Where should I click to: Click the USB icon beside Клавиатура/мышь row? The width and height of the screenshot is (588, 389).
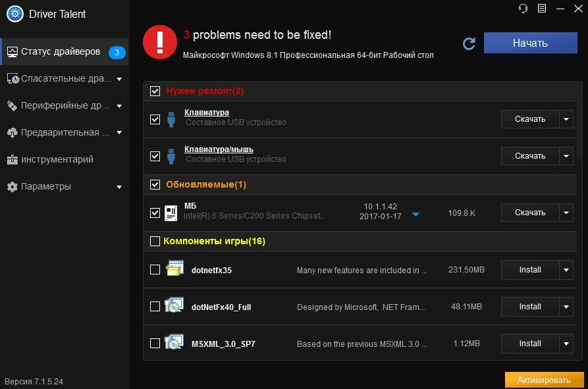tap(171, 156)
